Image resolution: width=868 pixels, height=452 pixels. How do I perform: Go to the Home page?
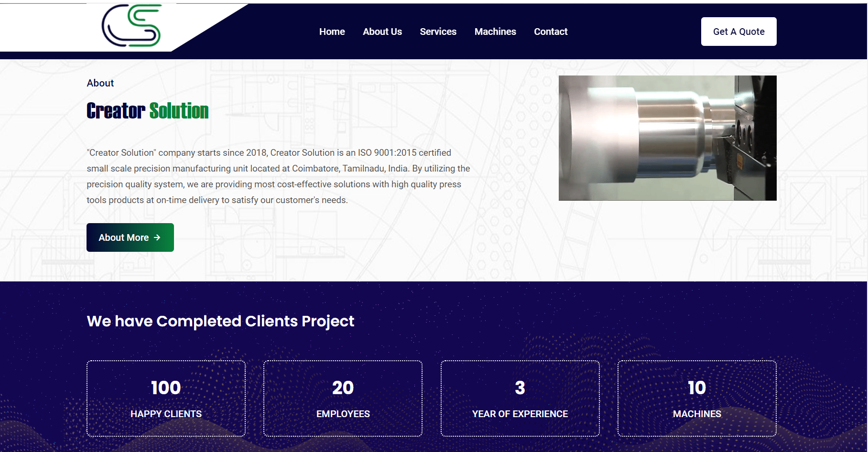point(332,32)
